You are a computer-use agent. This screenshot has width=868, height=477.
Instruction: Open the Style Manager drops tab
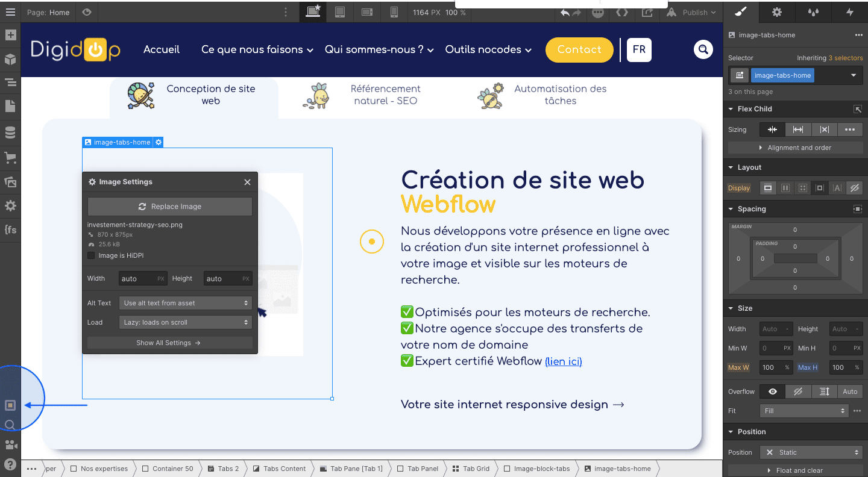point(813,12)
